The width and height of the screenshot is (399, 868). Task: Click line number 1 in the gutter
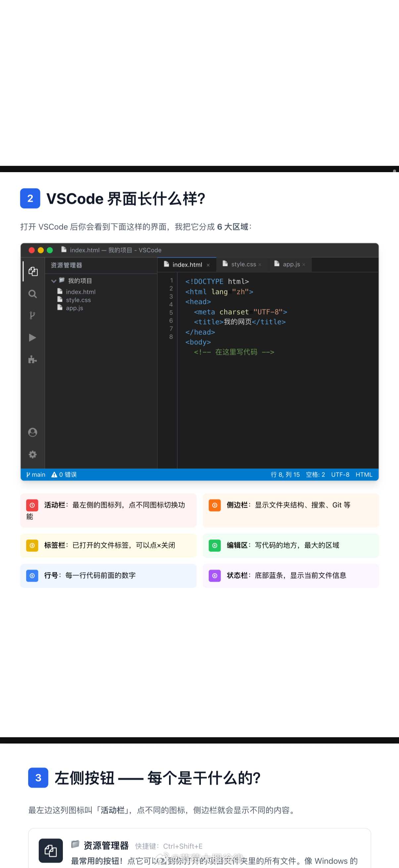[x=171, y=280]
